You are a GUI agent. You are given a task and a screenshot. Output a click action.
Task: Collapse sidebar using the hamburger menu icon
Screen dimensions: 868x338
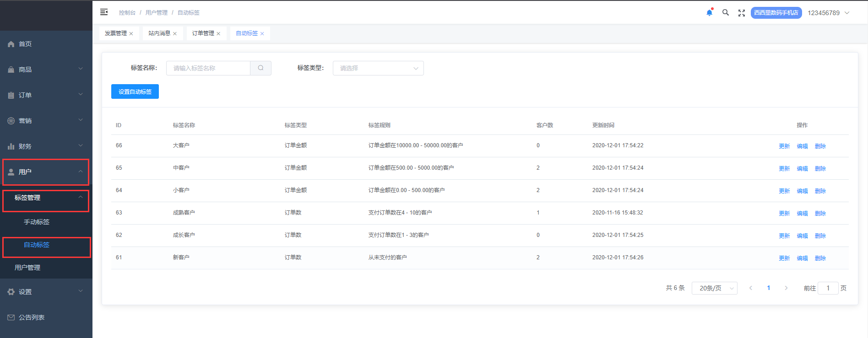point(104,12)
